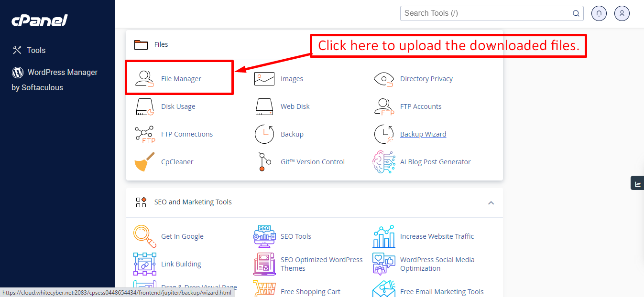Open the statistics side panel tab
The width and height of the screenshot is (644, 297).
[637, 183]
